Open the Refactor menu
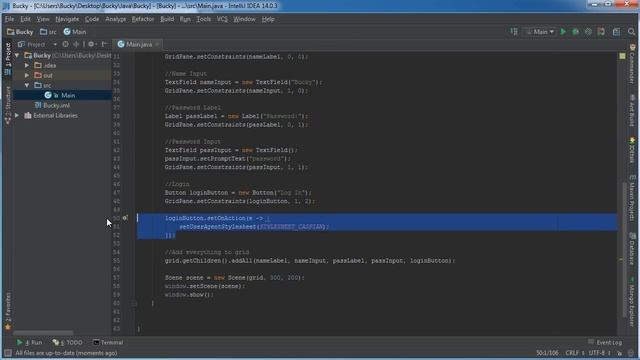 pos(143,19)
